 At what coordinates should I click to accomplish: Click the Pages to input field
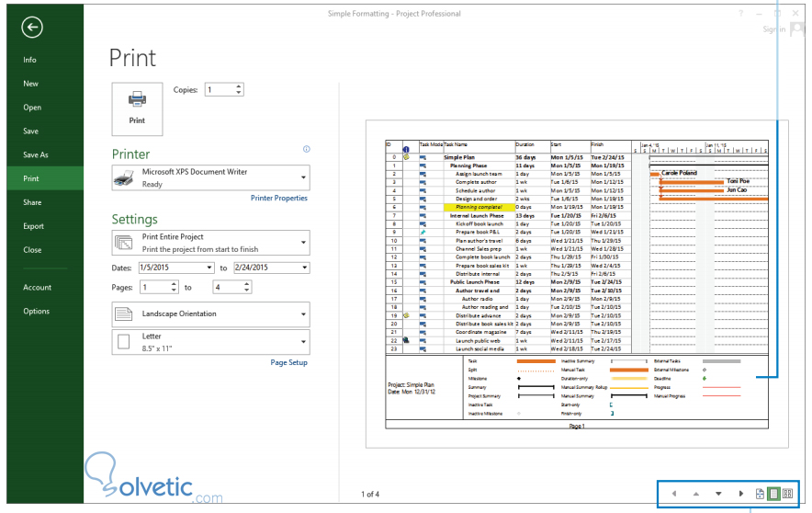[x=228, y=287]
